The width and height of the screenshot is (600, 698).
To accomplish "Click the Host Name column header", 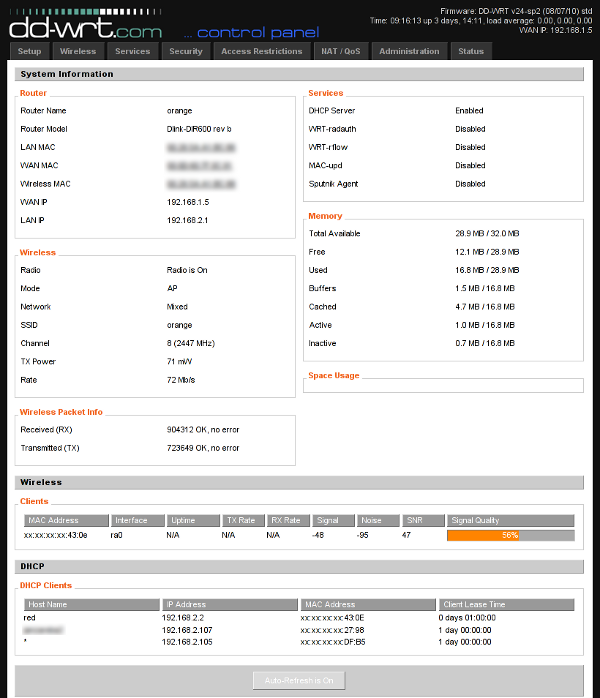I will 90,605.
